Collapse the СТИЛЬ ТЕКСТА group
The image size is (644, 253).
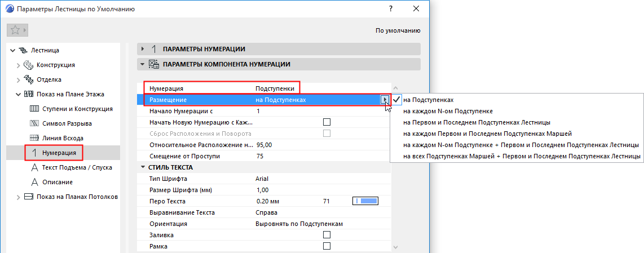(x=143, y=167)
